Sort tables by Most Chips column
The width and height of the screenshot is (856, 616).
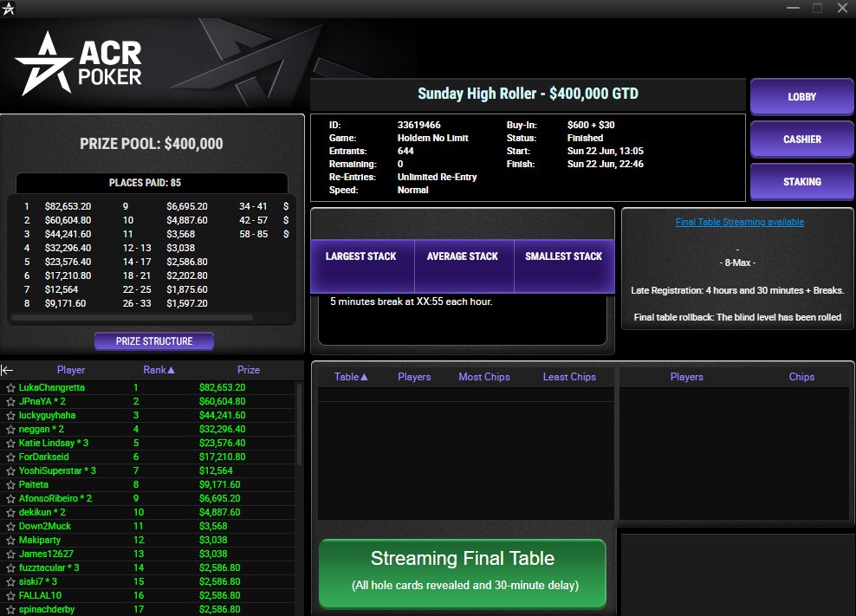pos(484,377)
